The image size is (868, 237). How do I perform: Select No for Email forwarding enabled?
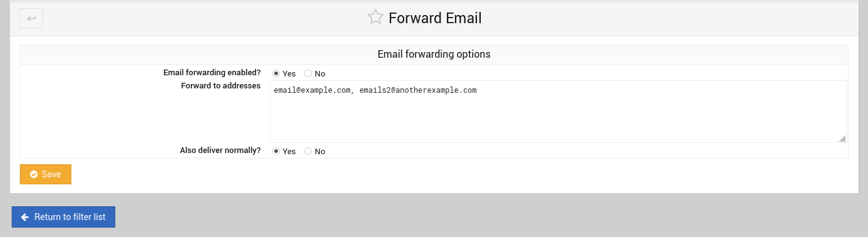tap(308, 73)
